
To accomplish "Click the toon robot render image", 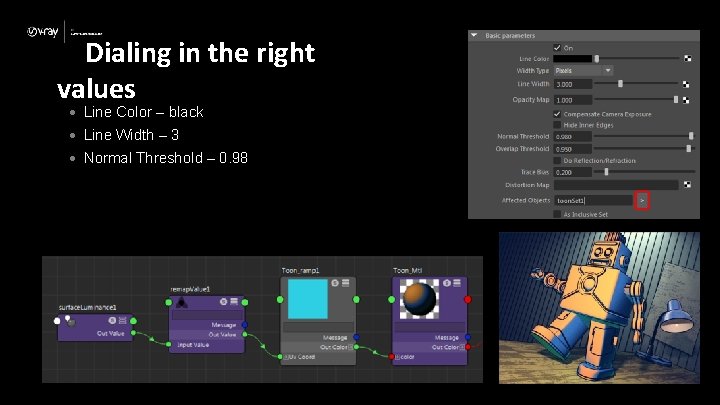I will click(599, 308).
